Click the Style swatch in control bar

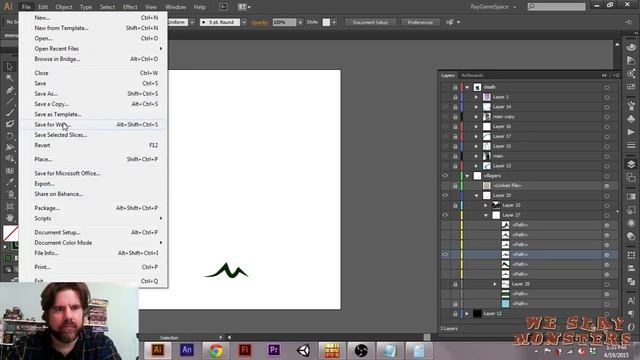tap(326, 22)
